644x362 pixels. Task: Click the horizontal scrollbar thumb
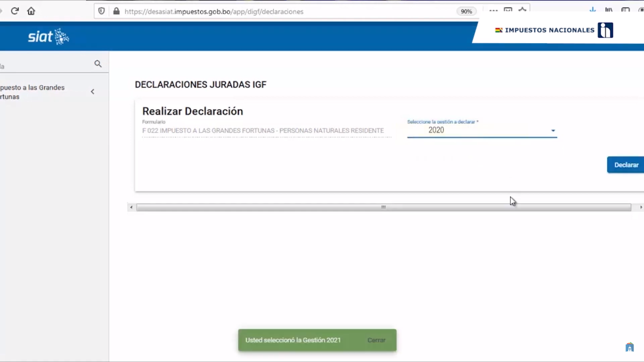click(x=383, y=207)
